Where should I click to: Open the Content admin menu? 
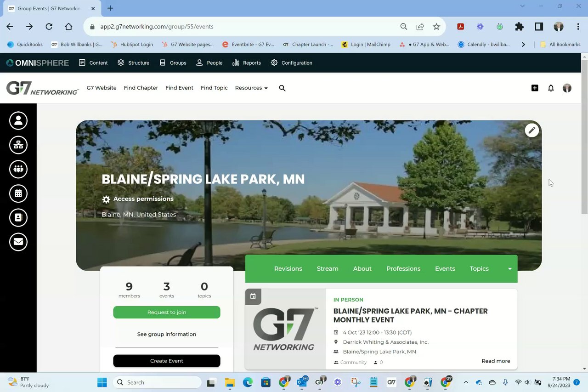coord(93,62)
